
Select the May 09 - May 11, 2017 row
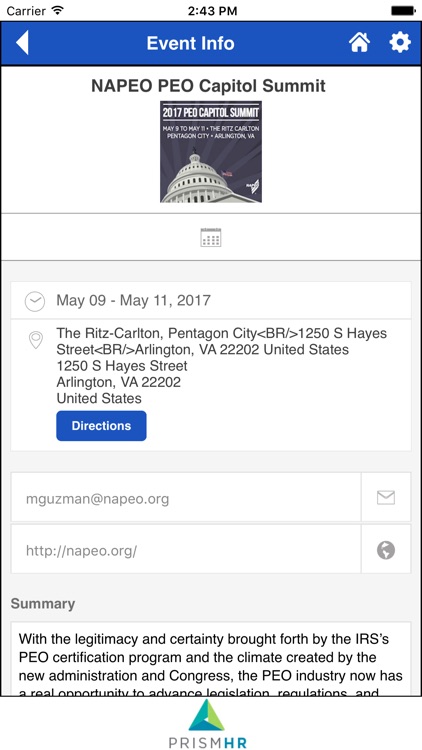point(211,300)
